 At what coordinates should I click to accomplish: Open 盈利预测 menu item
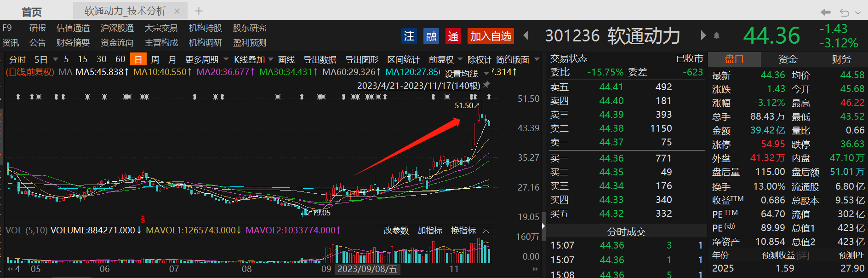point(250,43)
